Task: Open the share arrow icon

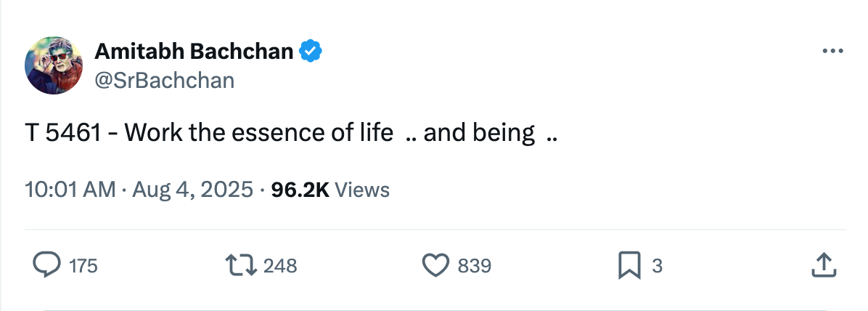Action: tap(823, 266)
